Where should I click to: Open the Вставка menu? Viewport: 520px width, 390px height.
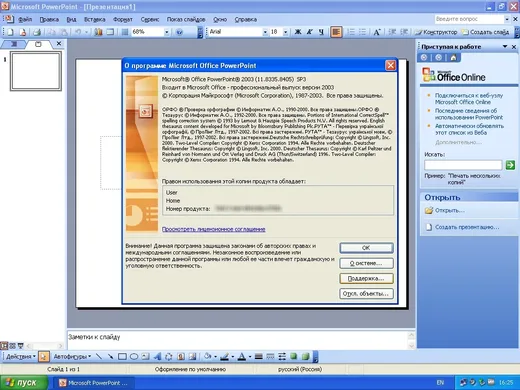click(x=94, y=19)
